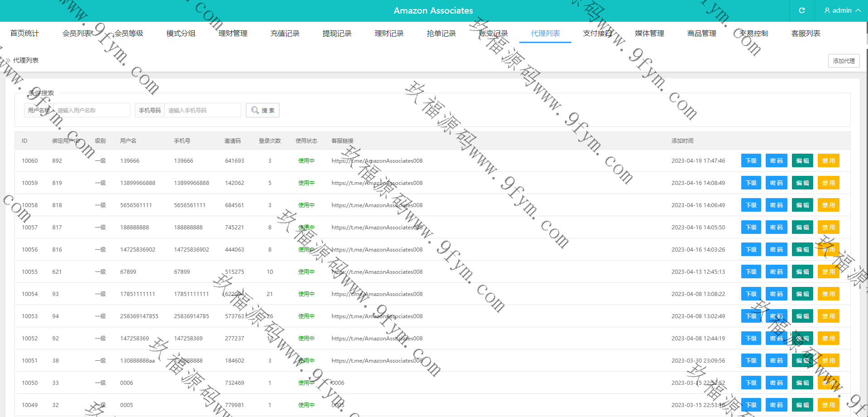This screenshot has height=417, width=868.
Task: Disable agent 10060 with 禁用 button
Action: tap(828, 161)
